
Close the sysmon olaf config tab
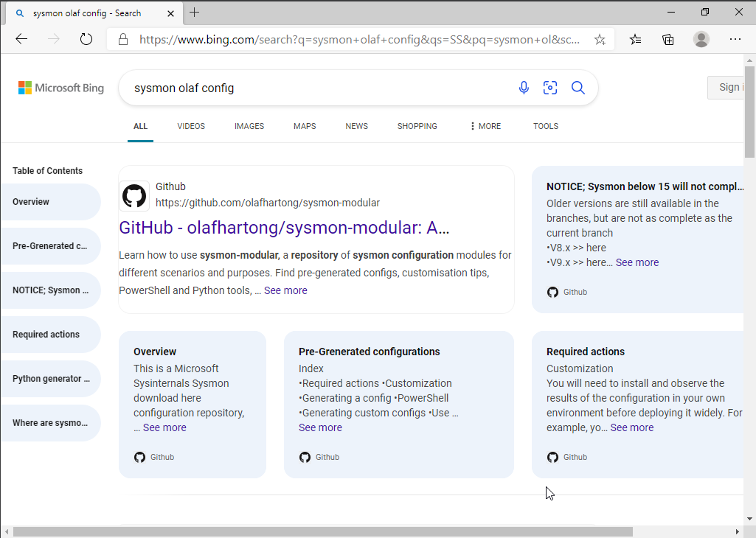pos(170,13)
